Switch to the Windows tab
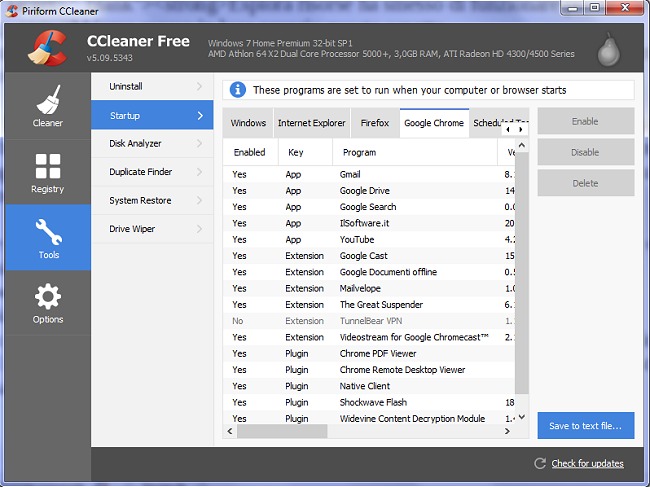The width and height of the screenshot is (650, 487). [x=248, y=123]
